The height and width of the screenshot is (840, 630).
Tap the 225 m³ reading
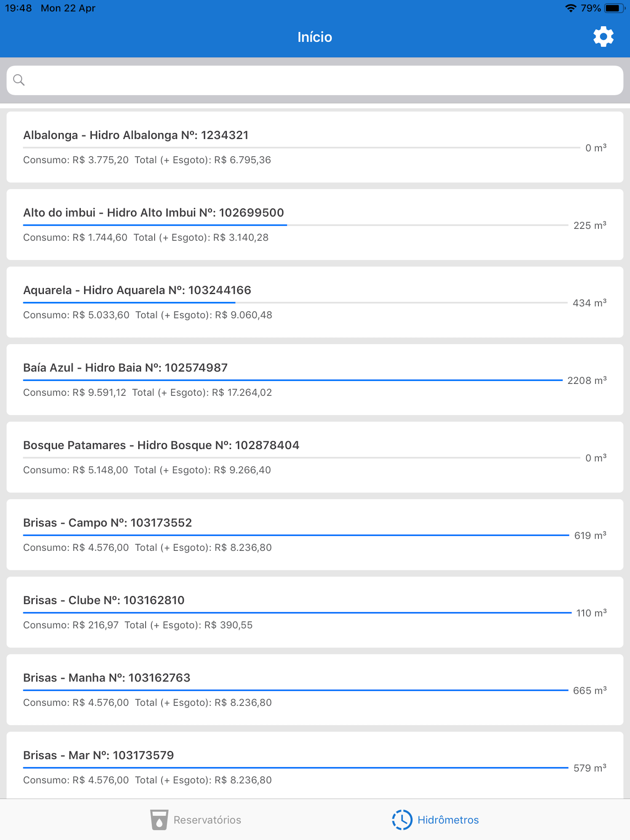(x=590, y=225)
